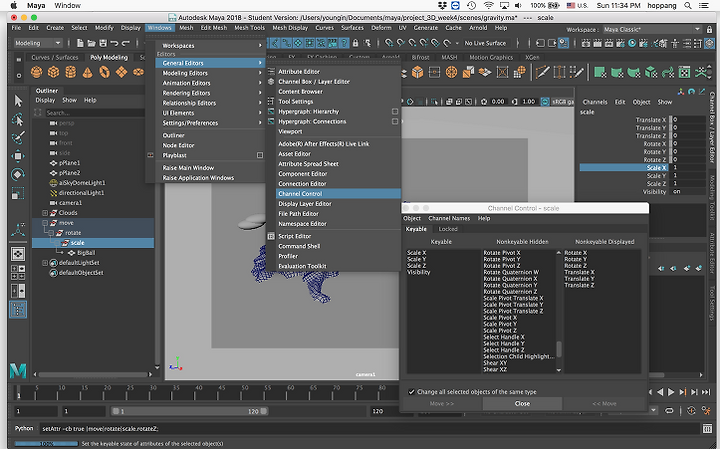Click the Python command line input
Screen dimensions: 720x449
[370, 429]
